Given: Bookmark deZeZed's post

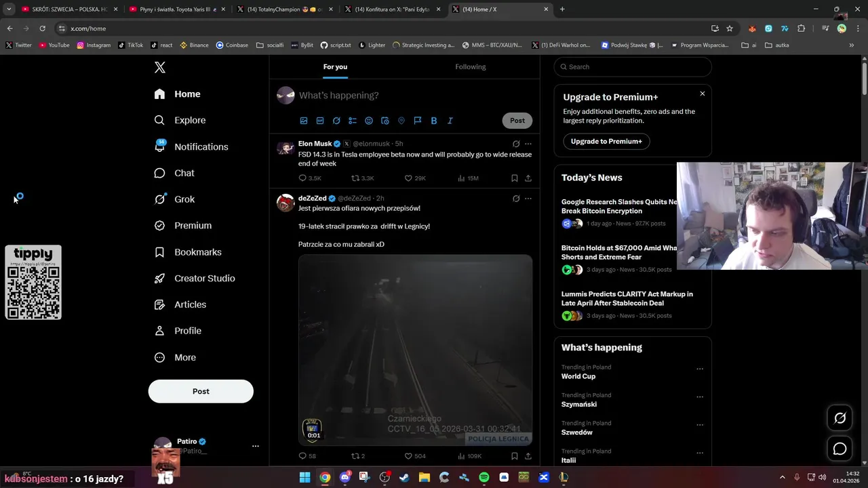Looking at the screenshot, I should click(515, 456).
